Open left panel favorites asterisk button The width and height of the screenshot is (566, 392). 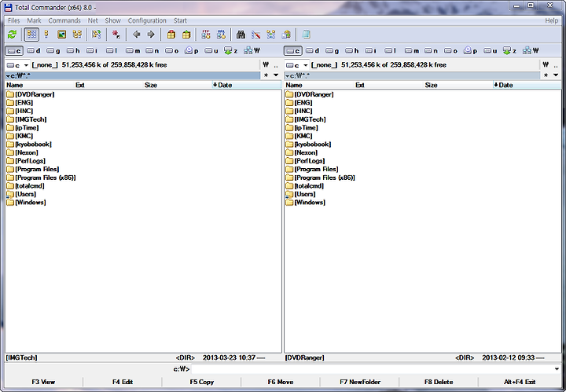266,75
